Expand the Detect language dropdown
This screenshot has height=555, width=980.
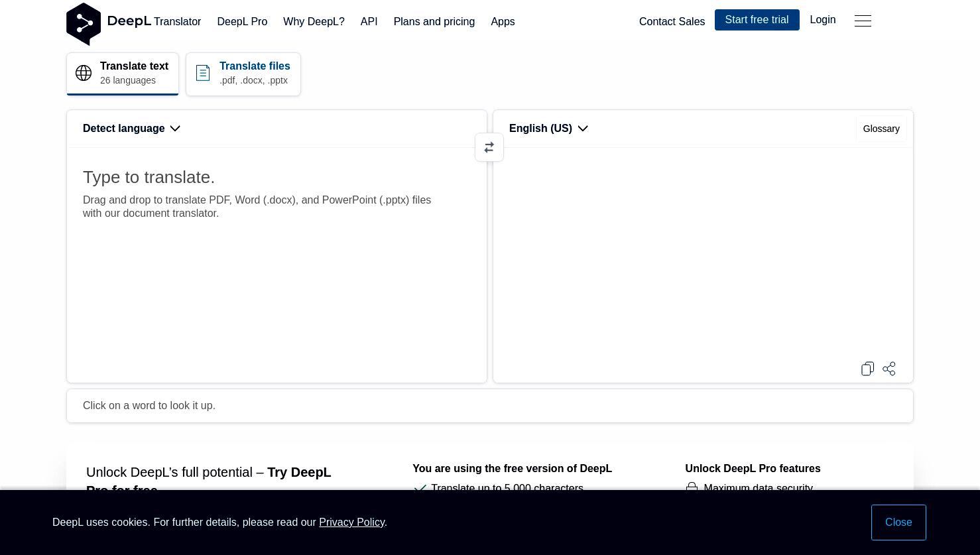click(x=131, y=129)
